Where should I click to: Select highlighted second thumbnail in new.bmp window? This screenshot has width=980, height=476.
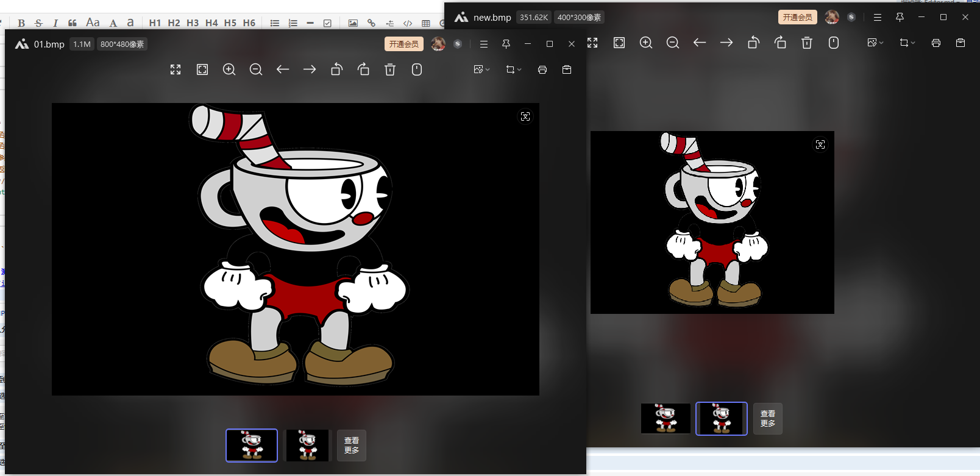click(722, 419)
